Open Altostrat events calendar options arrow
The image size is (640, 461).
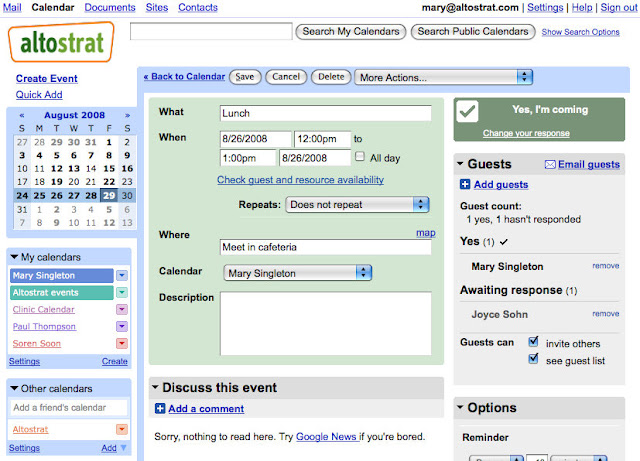122,292
